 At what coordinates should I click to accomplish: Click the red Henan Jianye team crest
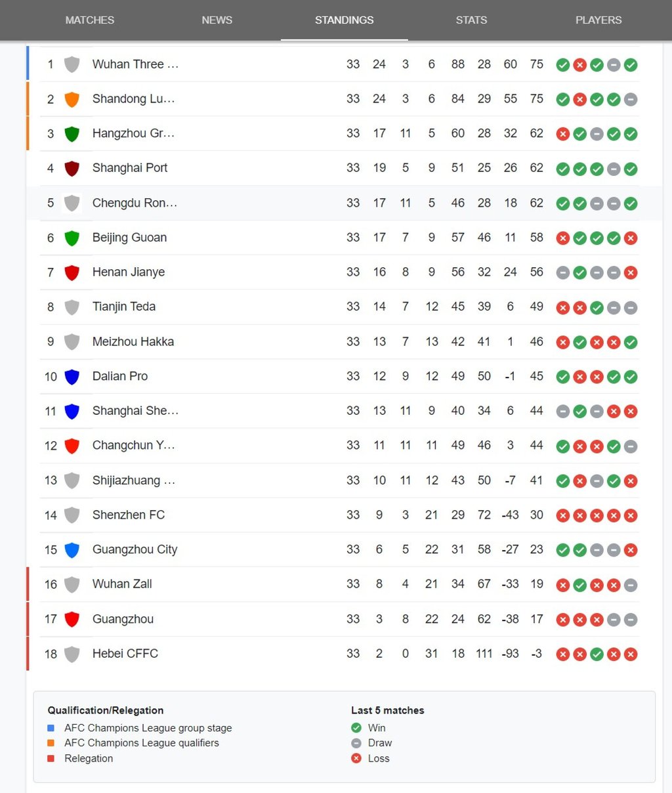pos(72,272)
